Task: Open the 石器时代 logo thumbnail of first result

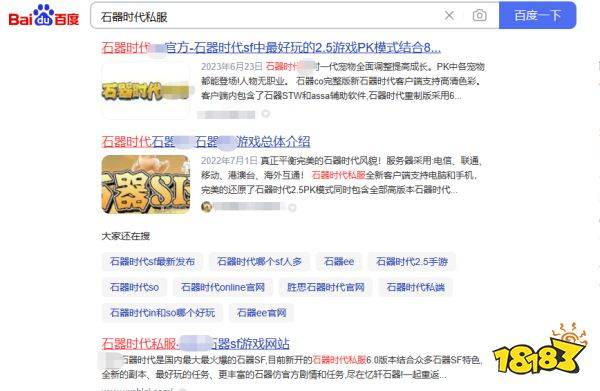Action: point(146,91)
